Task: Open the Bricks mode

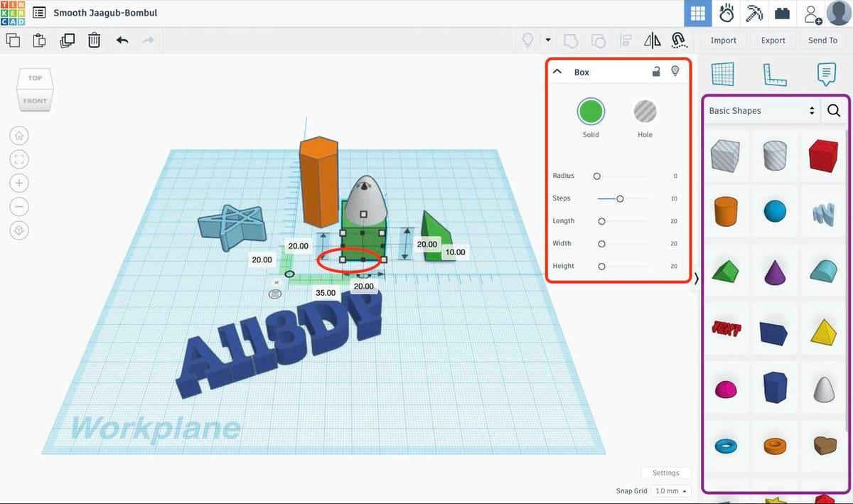Action: [782, 14]
